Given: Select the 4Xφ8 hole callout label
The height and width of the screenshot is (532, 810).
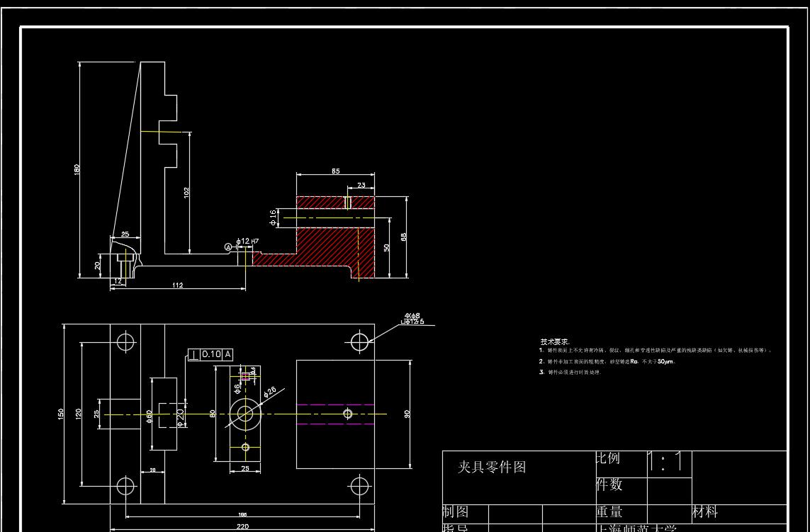Looking at the screenshot, I should (x=412, y=315).
